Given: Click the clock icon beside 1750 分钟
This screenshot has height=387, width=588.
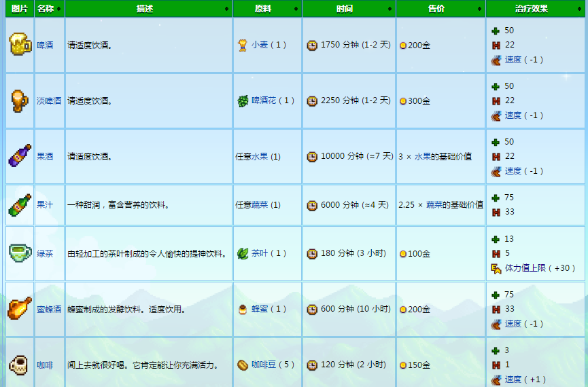Looking at the screenshot, I should point(312,45).
